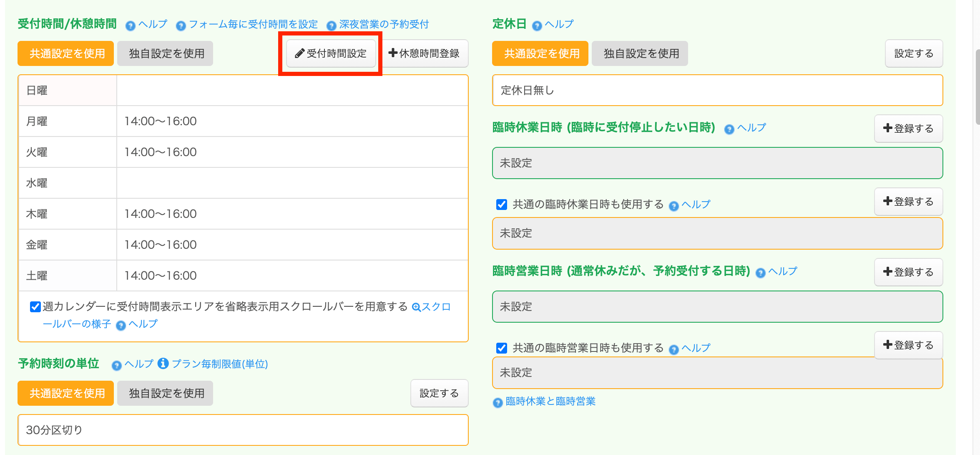Click help icon beside 受付時間/休憩時間 heading
This screenshot has height=455, width=980.
point(131,26)
